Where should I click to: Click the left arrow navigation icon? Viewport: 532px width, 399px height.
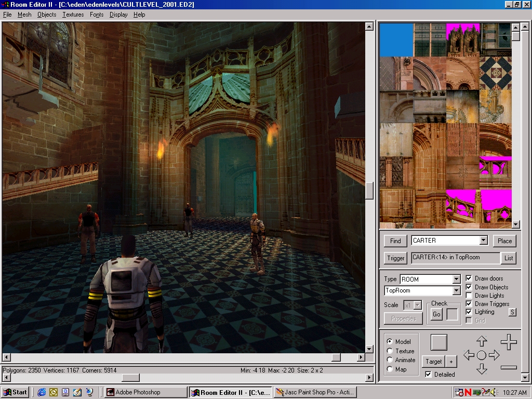tap(469, 355)
